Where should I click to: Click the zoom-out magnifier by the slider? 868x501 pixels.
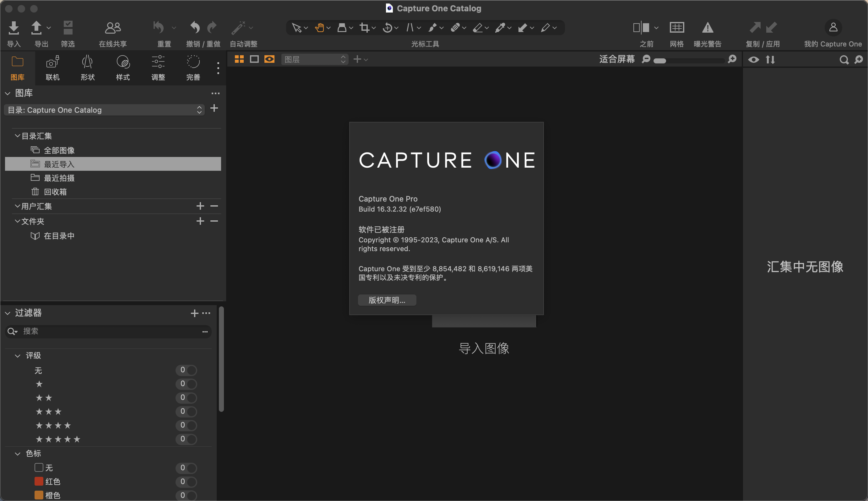coord(646,59)
